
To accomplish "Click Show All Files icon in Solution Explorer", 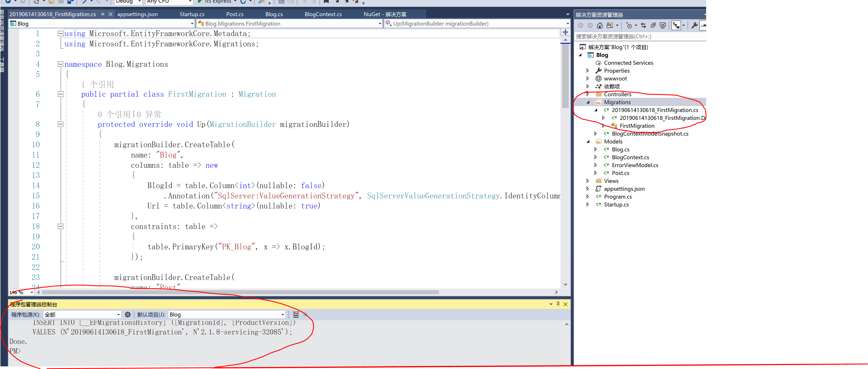I will coord(663,25).
